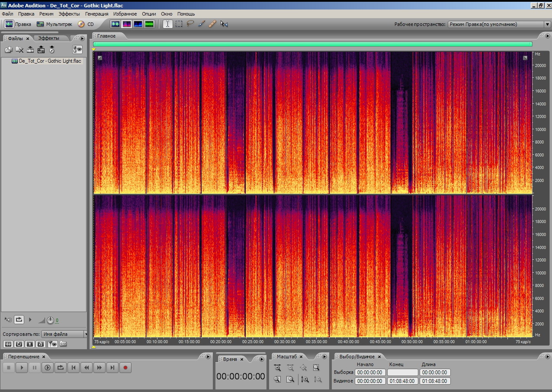The image size is (552, 392).
Task: Click Zoom In Vertically icon
Action: (x=305, y=379)
